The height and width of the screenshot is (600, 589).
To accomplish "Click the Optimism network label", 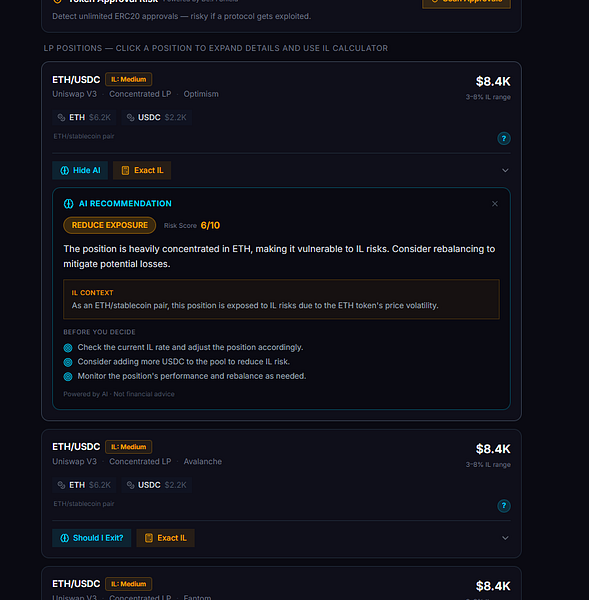I will (x=201, y=94).
